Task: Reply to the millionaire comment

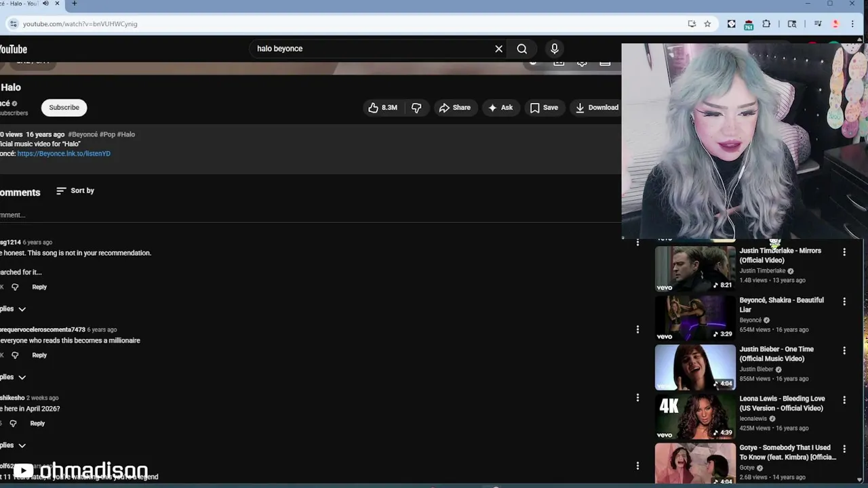Action: pyautogui.click(x=39, y=355)
